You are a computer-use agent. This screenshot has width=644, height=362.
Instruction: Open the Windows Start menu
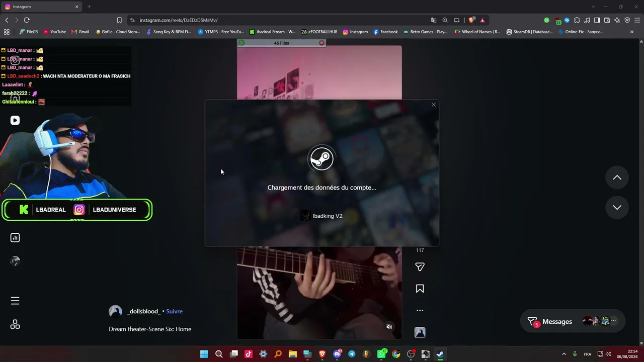click(204, 354)
